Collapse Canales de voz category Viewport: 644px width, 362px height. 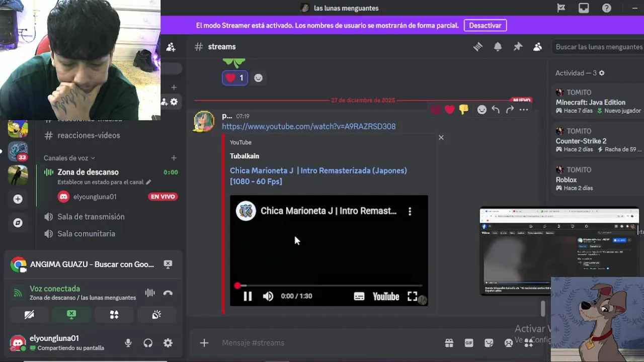click(x=69, y=158)
